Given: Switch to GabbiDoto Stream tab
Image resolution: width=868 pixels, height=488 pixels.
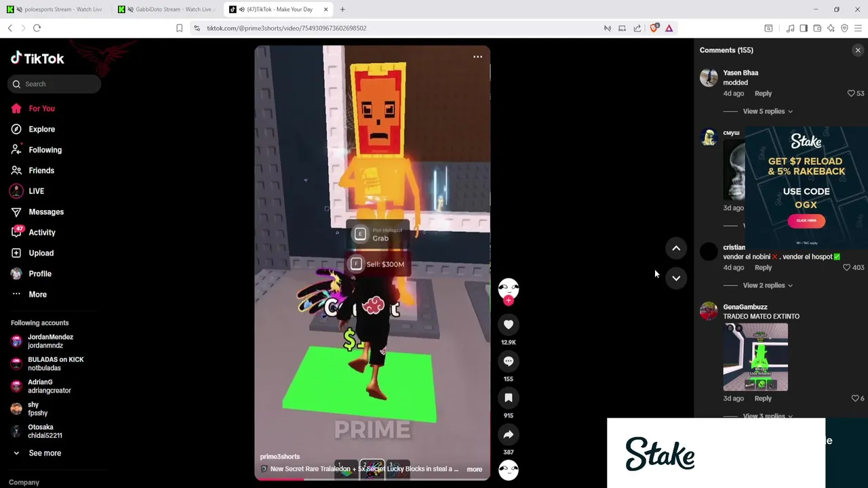Looking at the screenshot, I should (x=167, y=9).
